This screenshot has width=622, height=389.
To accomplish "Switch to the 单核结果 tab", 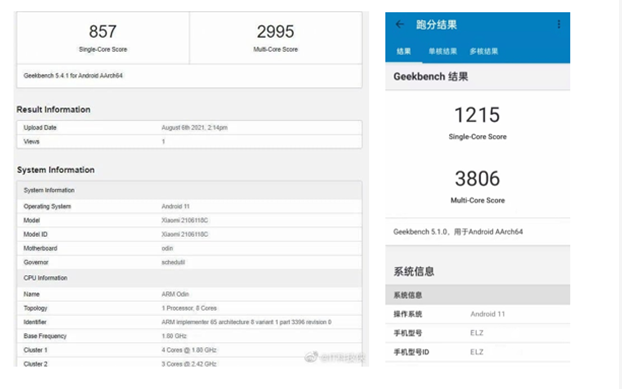I will (x=442, y=52).
